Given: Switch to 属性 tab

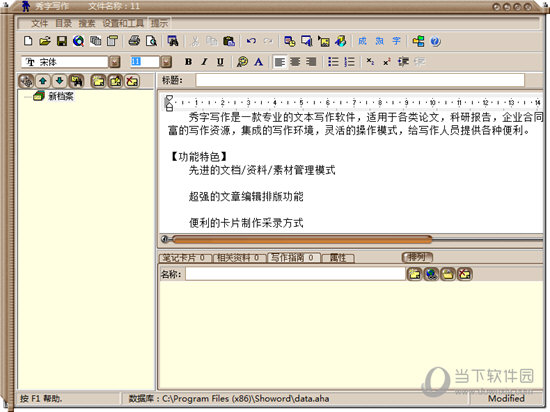Looking at the screenshot, I should pyautogui.click(x=338, y=258).
